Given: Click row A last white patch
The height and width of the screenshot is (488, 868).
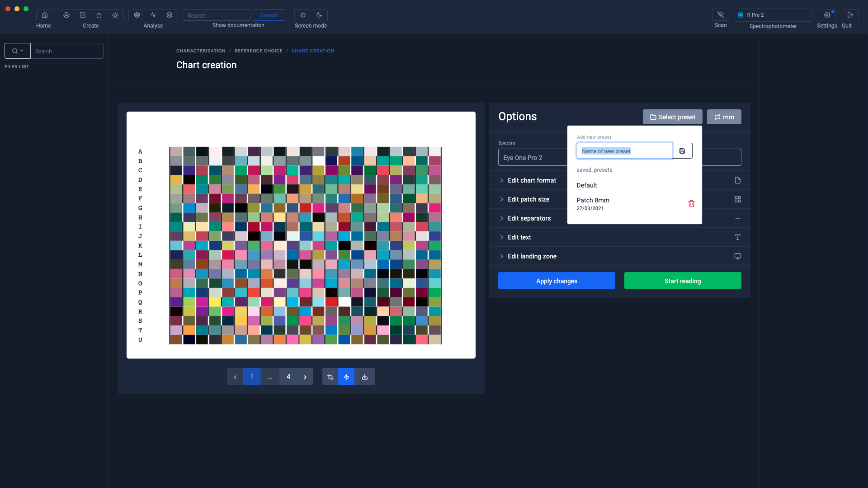Looking at the screenshot, I should pos(435,151).
